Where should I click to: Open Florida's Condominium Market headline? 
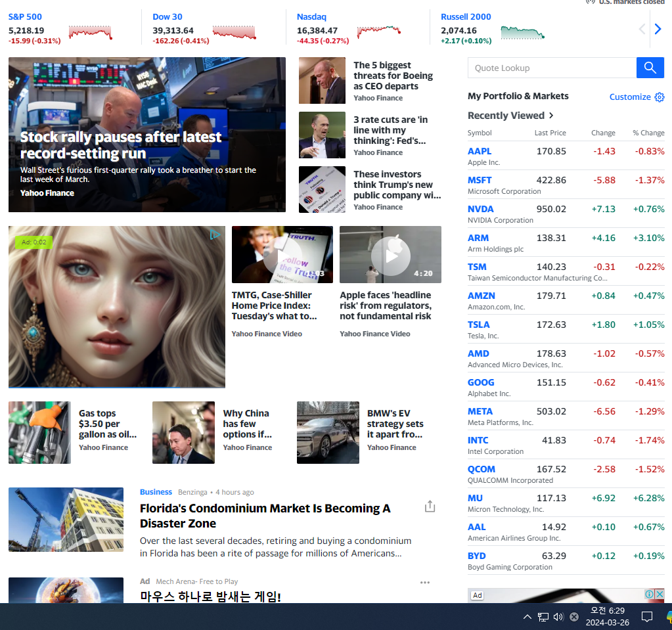pos(265,516)
